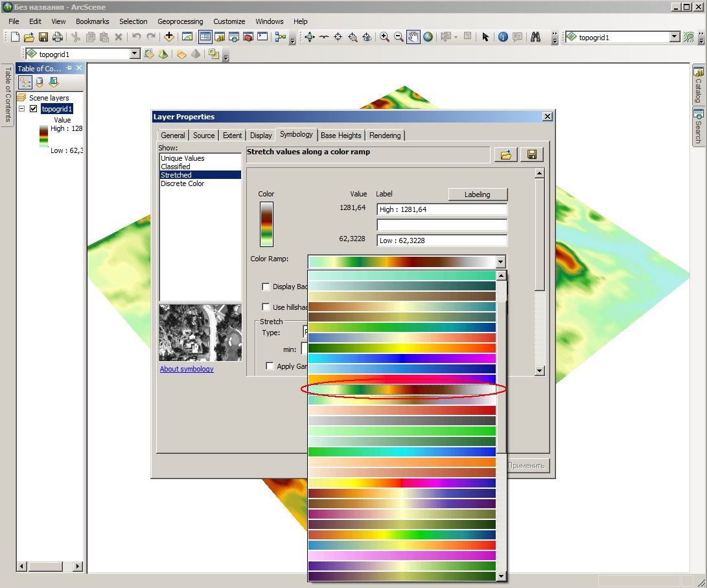Open the Color Ramp dropdown arrow
This screenshot has width=707, height=588.
500,261
